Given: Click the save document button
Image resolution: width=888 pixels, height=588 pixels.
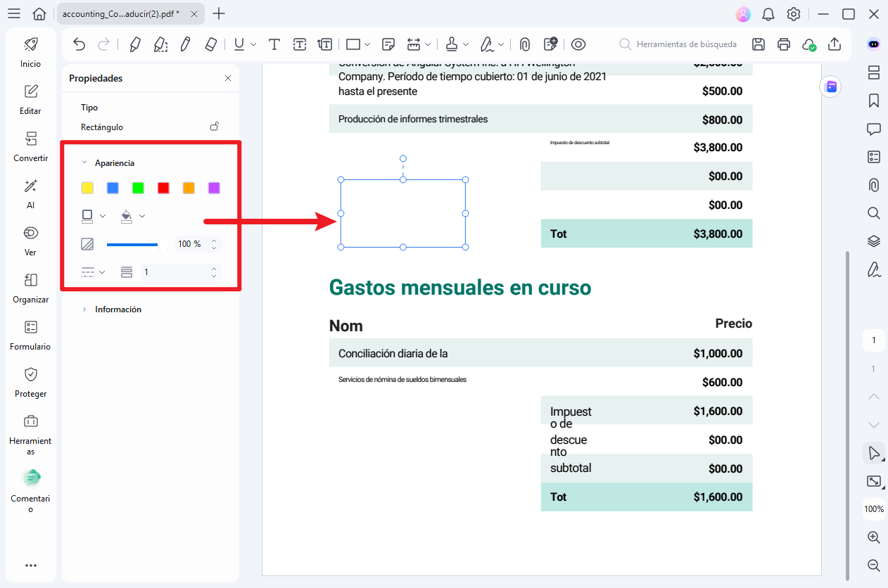Looking at the screenshot, I should (x=758, y=44).
